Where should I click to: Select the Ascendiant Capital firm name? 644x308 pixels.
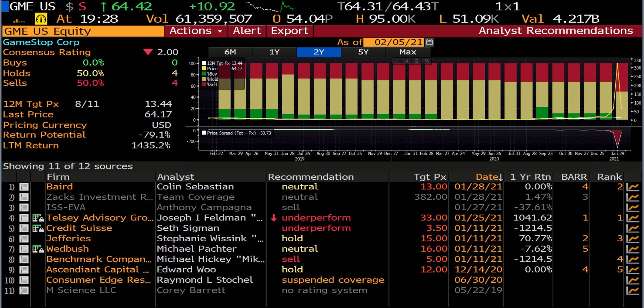(98, 270)
